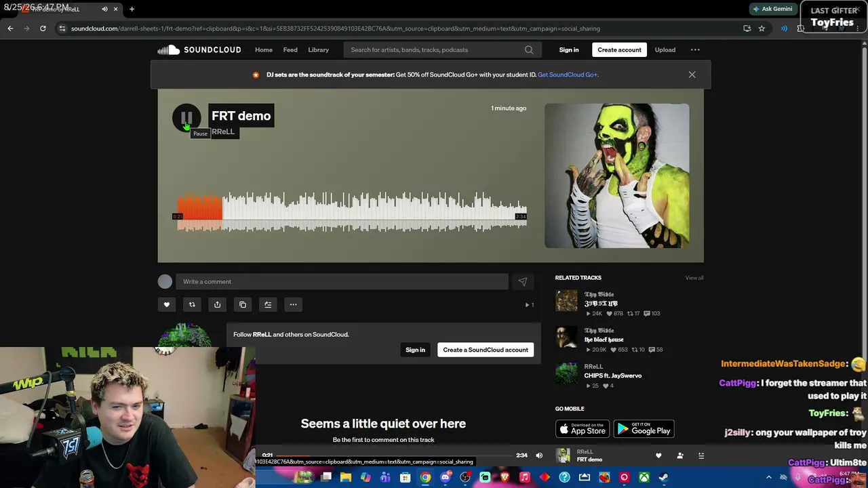Open the Get SoundCloud Go+ link
The image size is (868, 488).
[x=568, y=75]
